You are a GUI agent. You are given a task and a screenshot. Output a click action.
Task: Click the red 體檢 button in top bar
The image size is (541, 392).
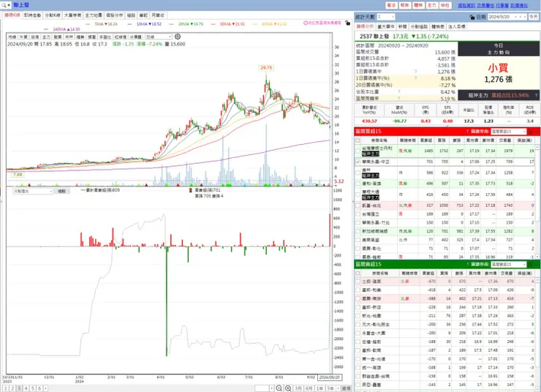[418, 5]
